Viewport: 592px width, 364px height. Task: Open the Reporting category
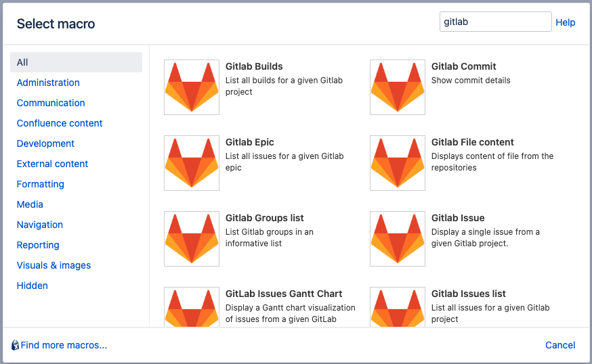point(38,245)
